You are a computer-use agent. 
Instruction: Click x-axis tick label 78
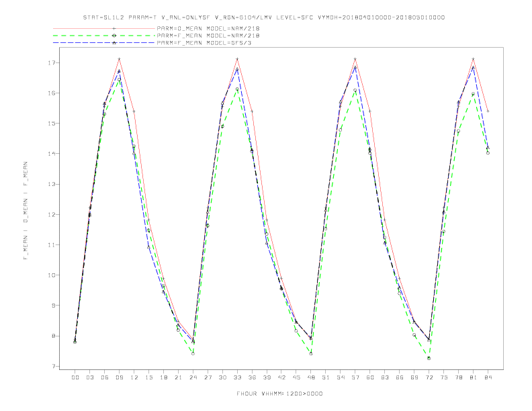pos(459,377)
